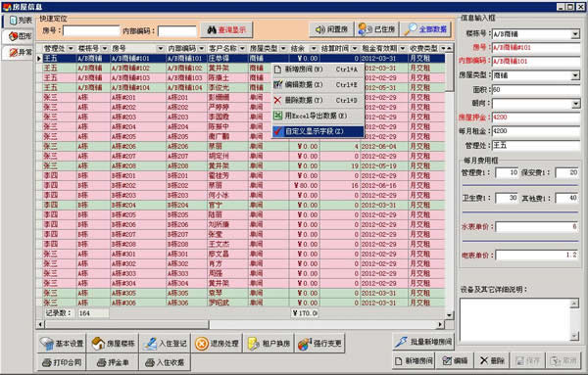Click the 管理费1 input field
This screenshot has height=375, width=588.
coord(507,172)
